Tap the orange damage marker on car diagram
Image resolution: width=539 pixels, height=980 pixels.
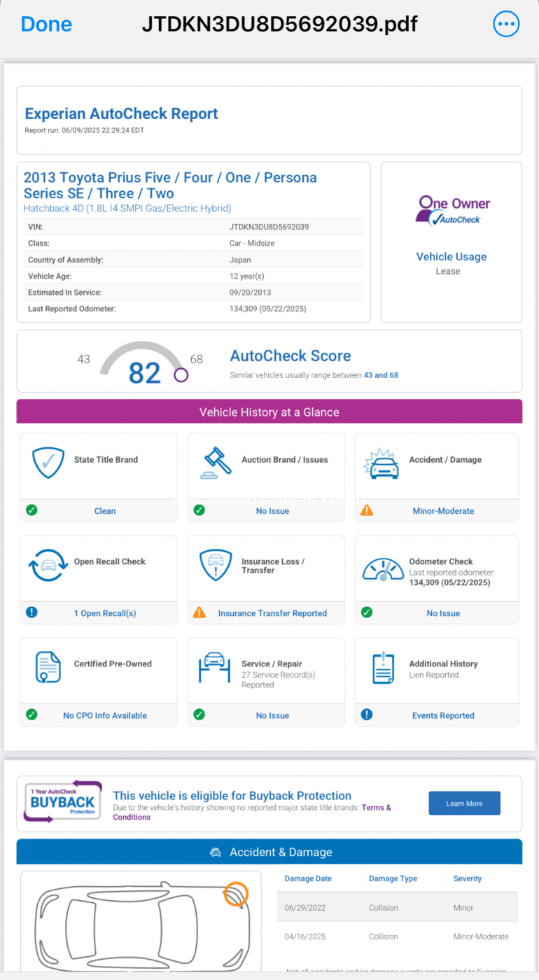click(236, 894)
